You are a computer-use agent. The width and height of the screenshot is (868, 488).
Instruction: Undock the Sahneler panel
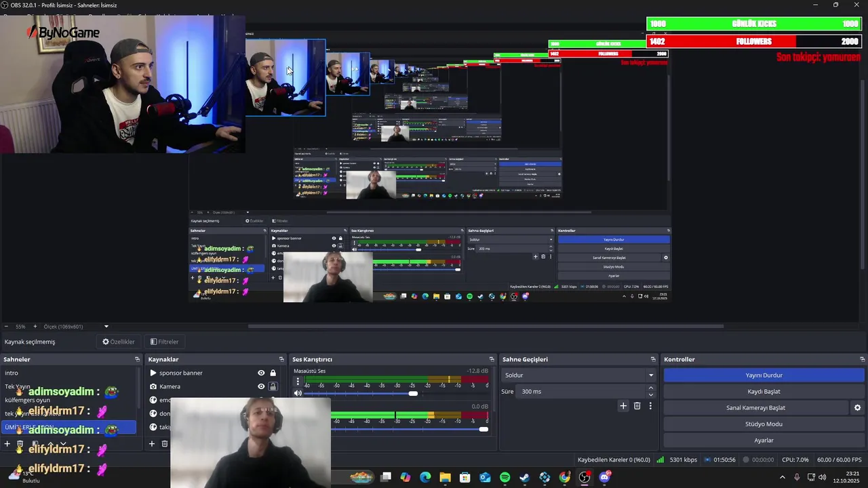(x=137, y=359)
